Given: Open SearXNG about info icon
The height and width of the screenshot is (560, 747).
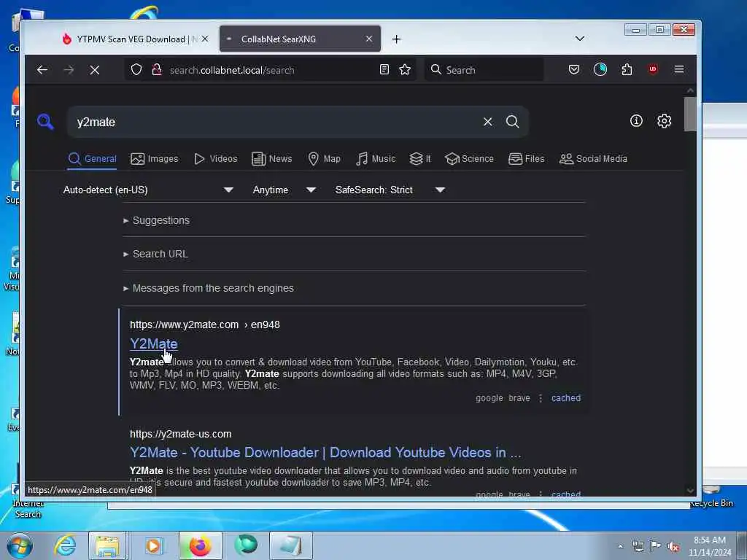Looking at the screenshot, I should point(636,121).
